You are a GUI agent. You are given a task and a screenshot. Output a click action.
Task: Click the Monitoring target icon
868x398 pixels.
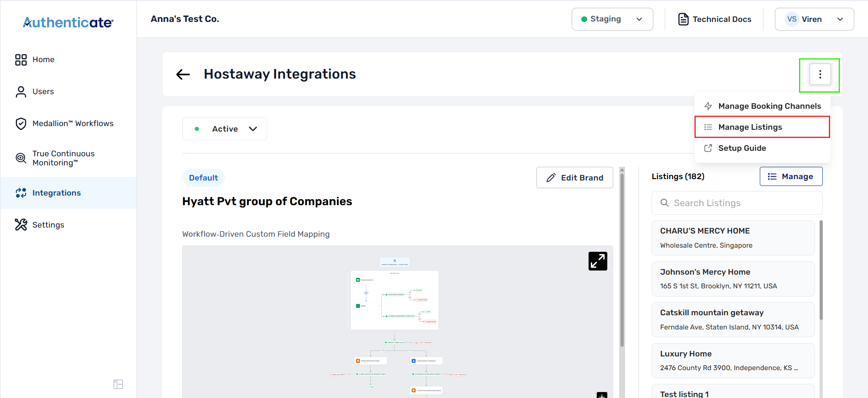[x=21, y=158]
